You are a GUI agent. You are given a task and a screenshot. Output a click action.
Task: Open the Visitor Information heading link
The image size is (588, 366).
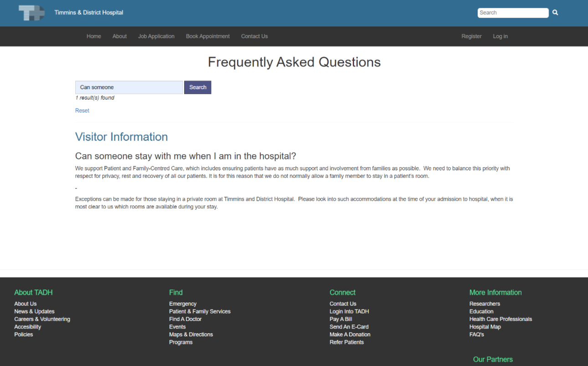(x=121, y=137)
